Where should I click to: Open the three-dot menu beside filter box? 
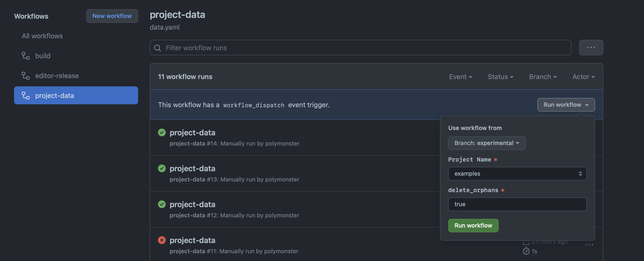click(x=591, y=48)
